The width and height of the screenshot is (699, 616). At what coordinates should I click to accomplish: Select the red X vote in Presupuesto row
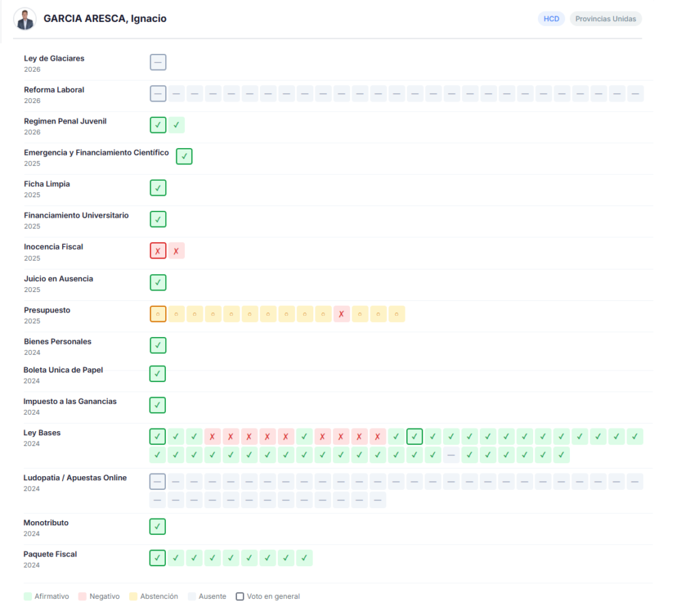[x=341, y=314]
